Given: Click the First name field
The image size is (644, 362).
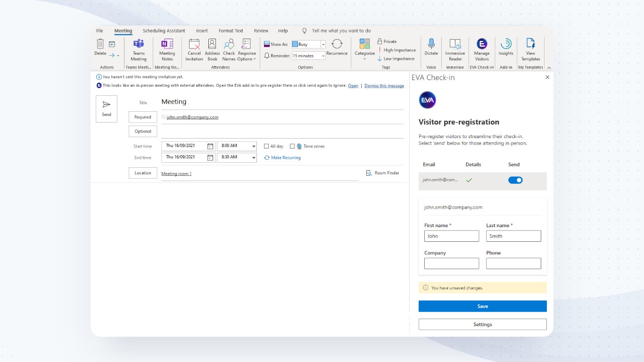Looking at the screenshot, I should coord(452,236).
